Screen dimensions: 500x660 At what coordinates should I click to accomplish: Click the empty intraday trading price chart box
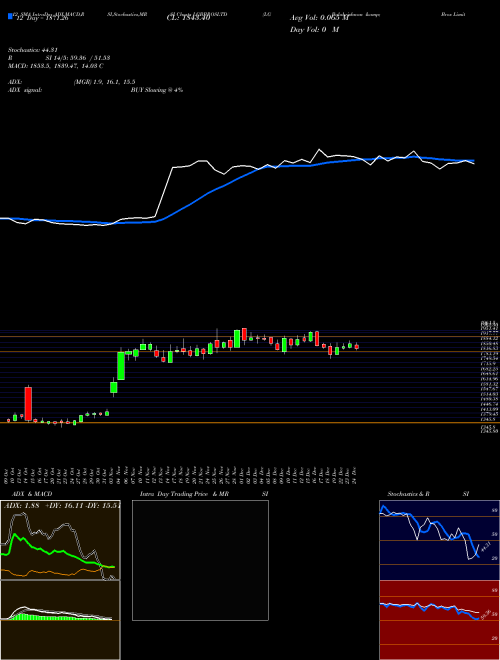(x=200, y=560)
